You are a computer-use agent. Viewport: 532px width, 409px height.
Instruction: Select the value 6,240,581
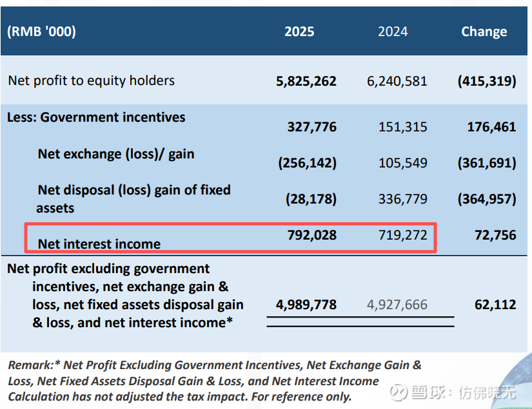(397, 81)
